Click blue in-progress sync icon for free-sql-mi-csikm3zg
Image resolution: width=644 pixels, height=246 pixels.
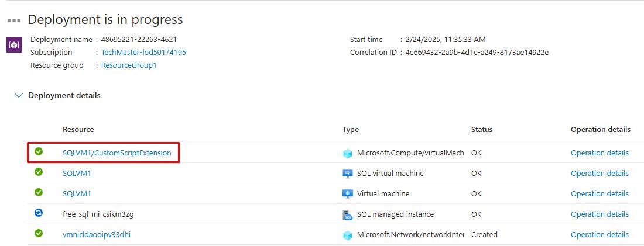(39, 213)
